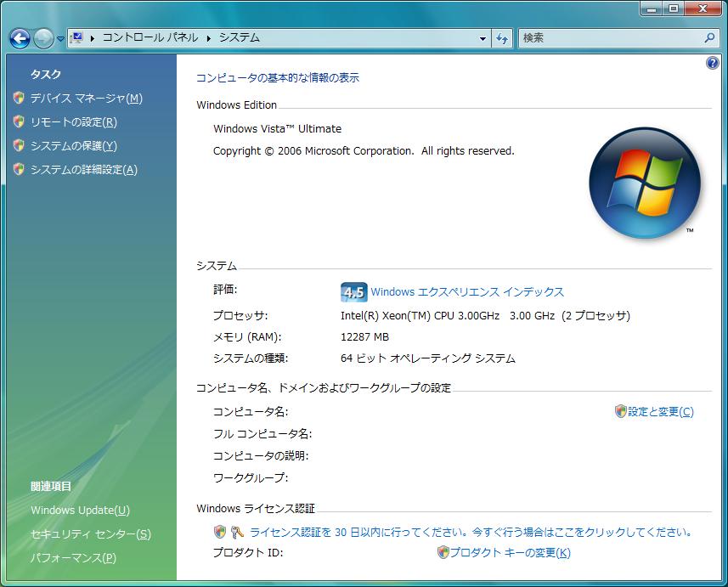Screen dimensions: 728x587
Task: Select コントロール パネル in breadcrumb
Action: [150, 37]
